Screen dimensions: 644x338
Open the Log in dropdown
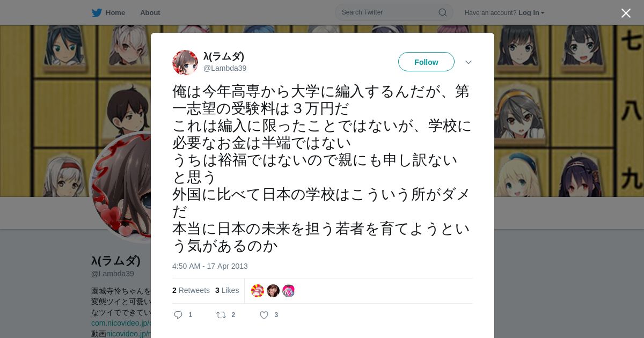(531, 13)
